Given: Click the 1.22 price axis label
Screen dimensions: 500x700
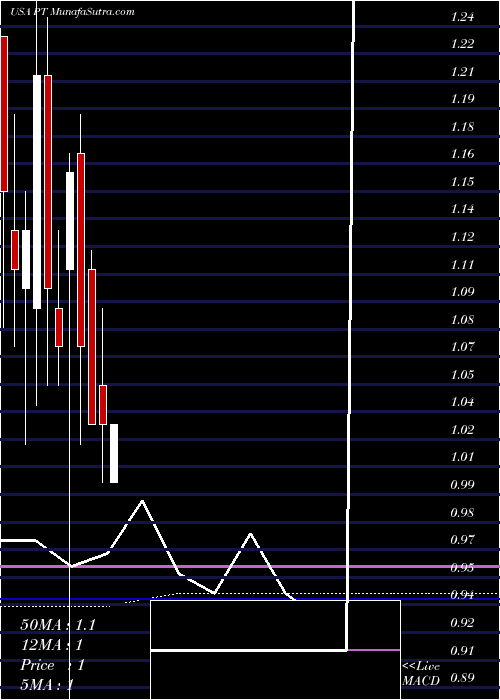Looking at the screenshot, I should click(x=462, y=44).
